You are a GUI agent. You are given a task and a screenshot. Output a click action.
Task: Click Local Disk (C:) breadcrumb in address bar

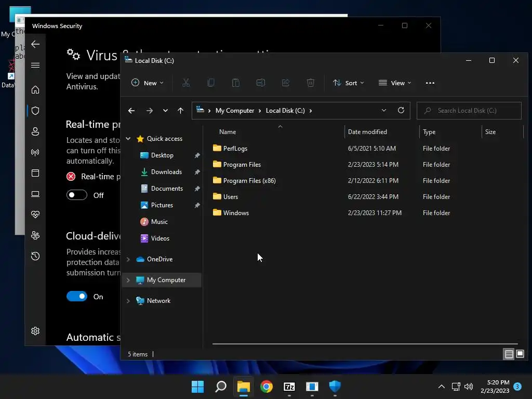point(285,111)
